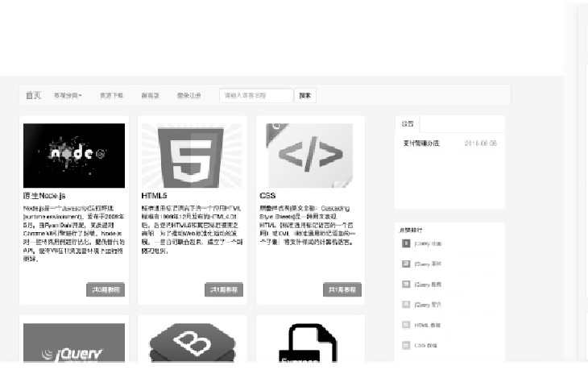Click the rank badge beside HTML 教程
The height and width of the screenshot is (374, 588).
[406, 325]
